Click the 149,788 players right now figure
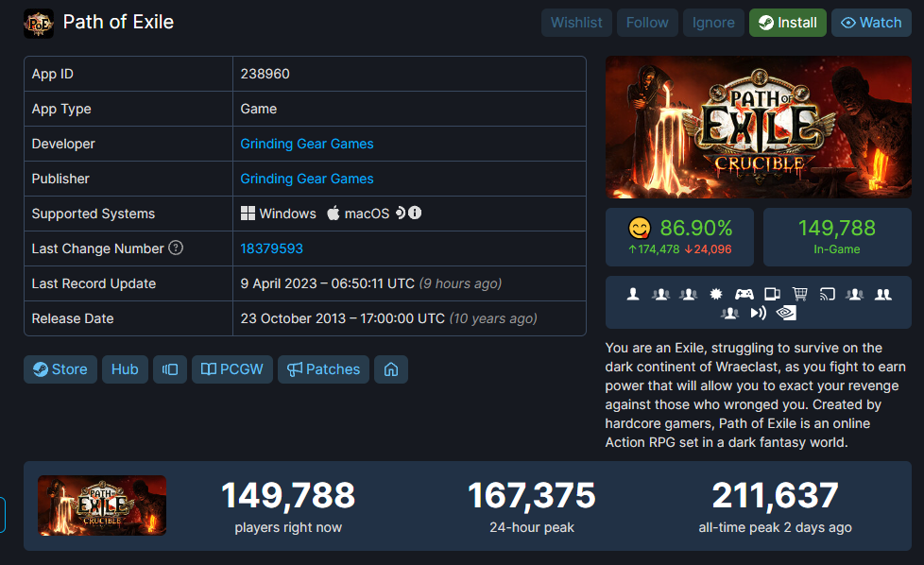Image resolution: width=924 pixels, height=565 pixels. pos(288,495)
